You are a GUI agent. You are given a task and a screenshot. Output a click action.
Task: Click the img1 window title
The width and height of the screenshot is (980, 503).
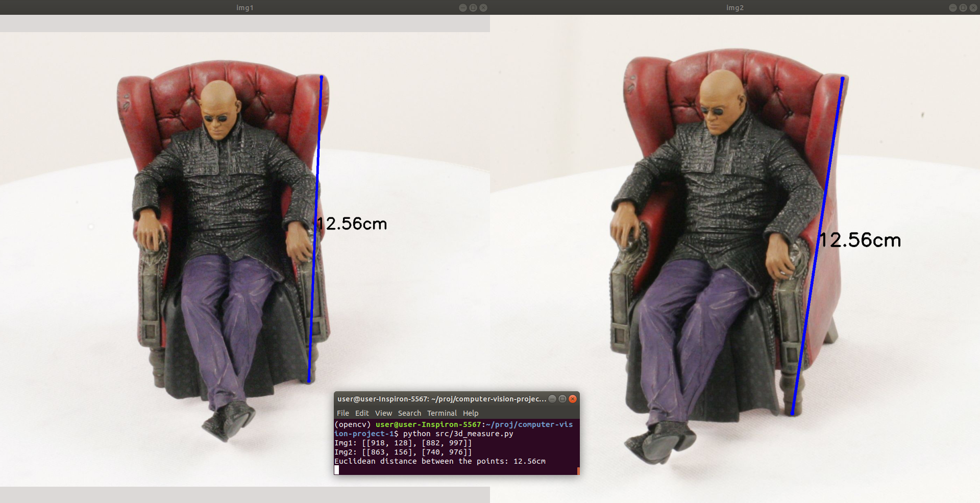245,8
